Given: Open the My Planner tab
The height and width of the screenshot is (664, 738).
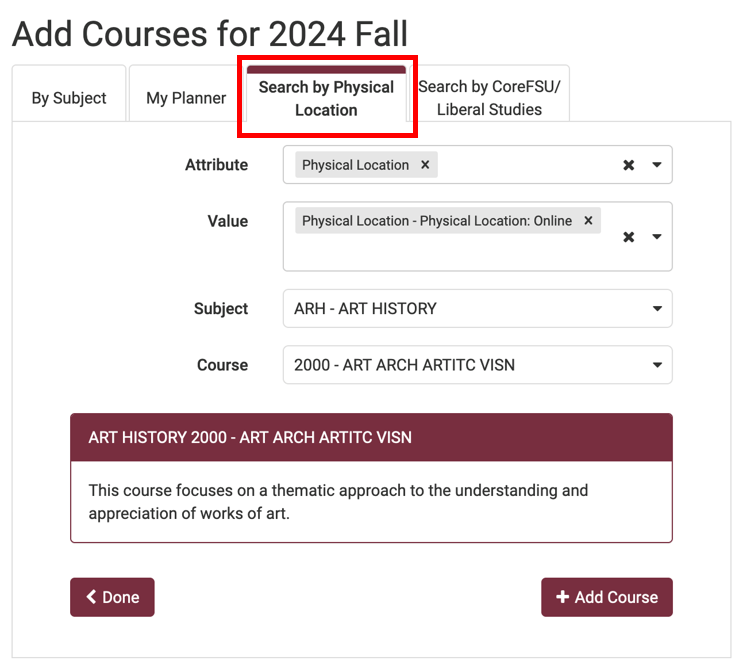Looking at the screenshot, I should (x=186, y=98).
